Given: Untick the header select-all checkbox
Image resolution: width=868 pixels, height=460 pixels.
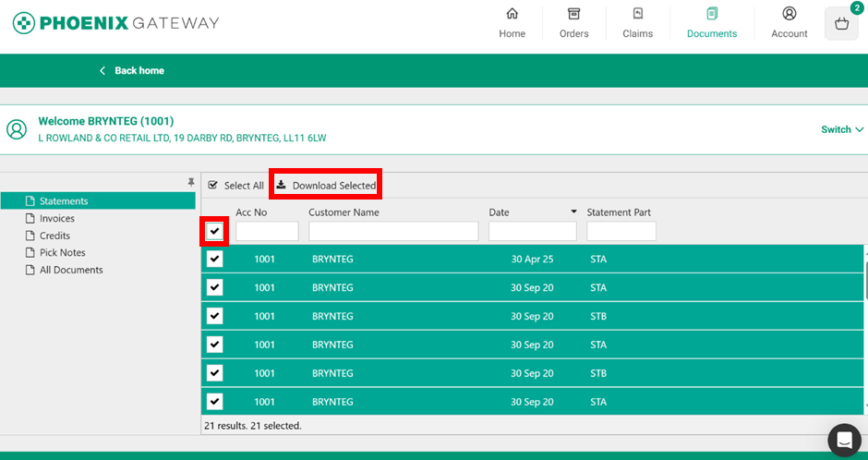Looking at the screenshot, I should tap(214, 230).
